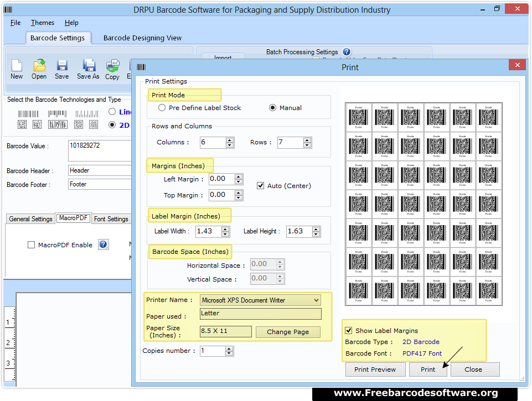Screen dimensions: 532x401
Task: Increase the Horizontal Space value
Action: 280,262
